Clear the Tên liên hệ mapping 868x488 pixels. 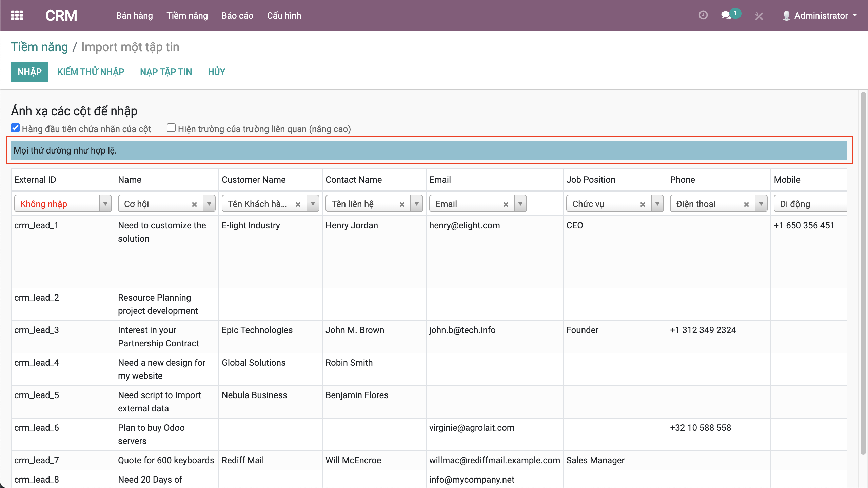[402, 204]
